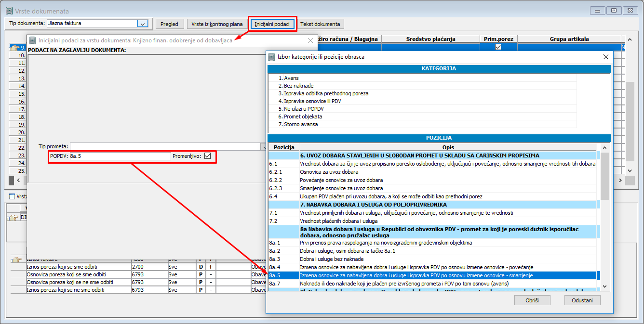Open Vrste iz kontnog plana
Viewport: 644px width, 324px height.
(216, 24)
